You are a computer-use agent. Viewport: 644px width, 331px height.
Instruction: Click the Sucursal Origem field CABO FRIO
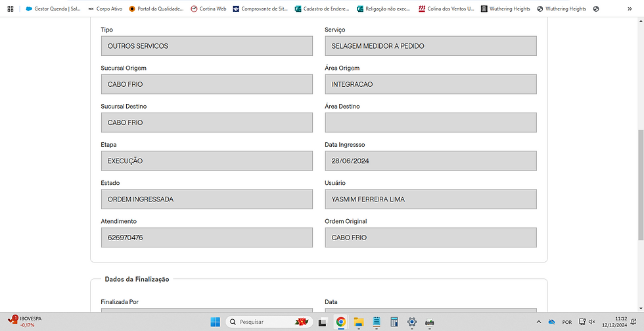pos(206,84)
